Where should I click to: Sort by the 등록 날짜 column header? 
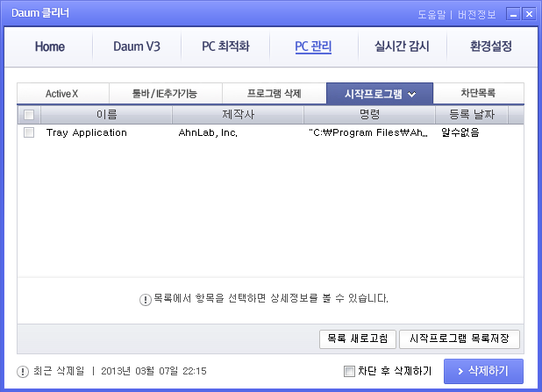(x=472, y=115)
